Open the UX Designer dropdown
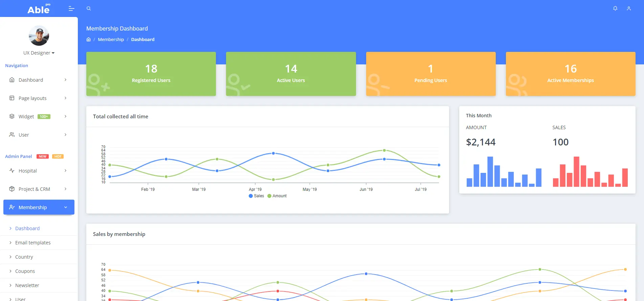Screen dimensions: 644x301 click(39, 53)
